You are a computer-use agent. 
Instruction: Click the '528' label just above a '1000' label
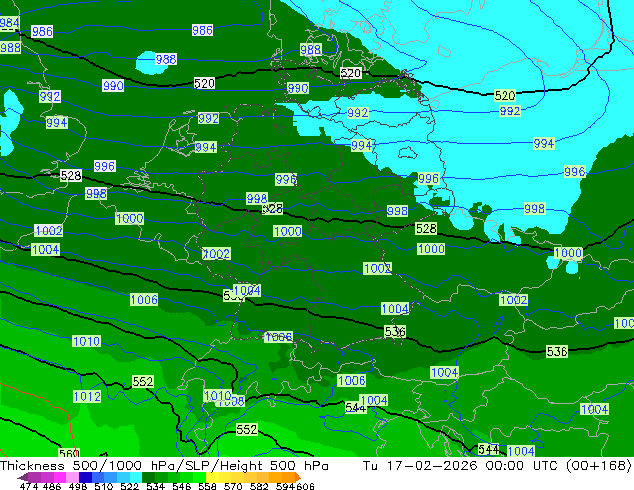(426, 228)
